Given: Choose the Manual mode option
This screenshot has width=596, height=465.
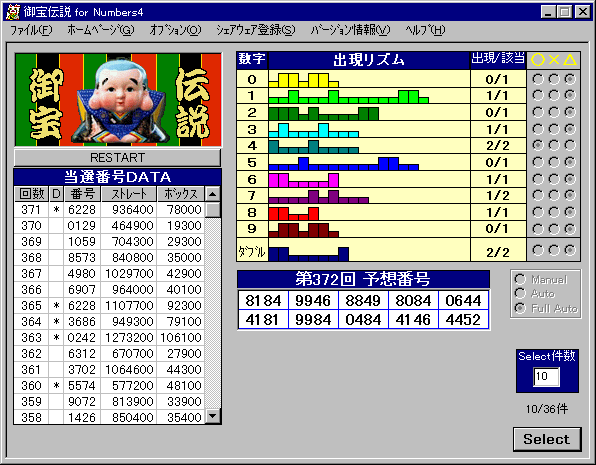Looking at the screenshot, I should point(541,279).
